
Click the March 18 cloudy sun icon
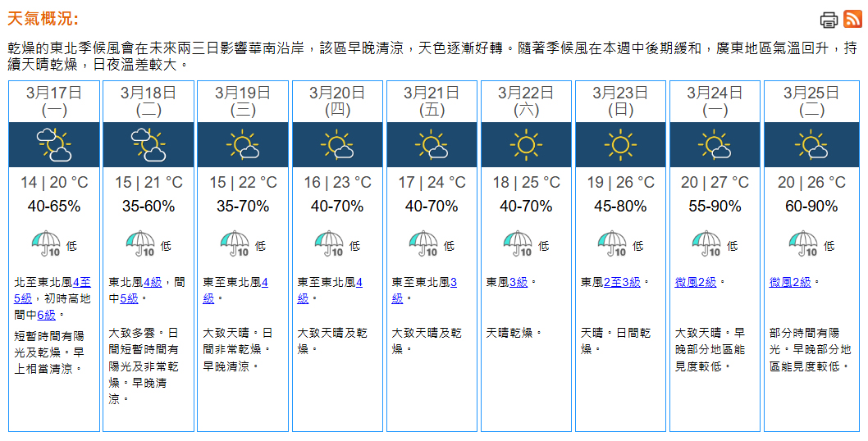tap(148, 145)
